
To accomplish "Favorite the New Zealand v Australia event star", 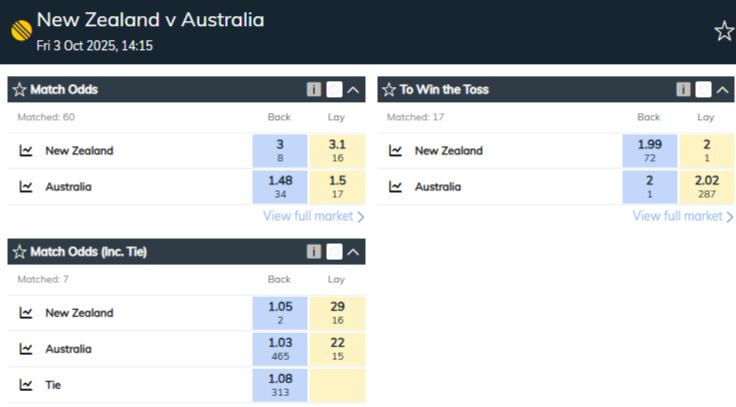I will point(724,31).
